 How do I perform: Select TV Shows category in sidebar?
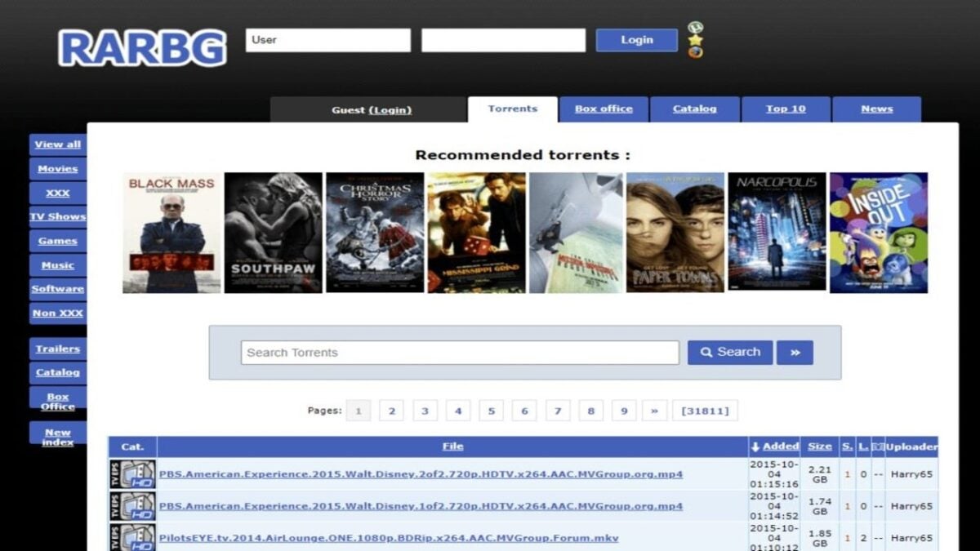click(x=58, y=217)
